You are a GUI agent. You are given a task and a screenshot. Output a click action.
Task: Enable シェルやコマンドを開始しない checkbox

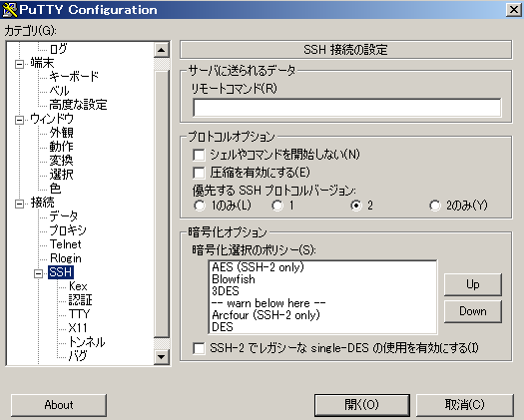coord(199,155)
